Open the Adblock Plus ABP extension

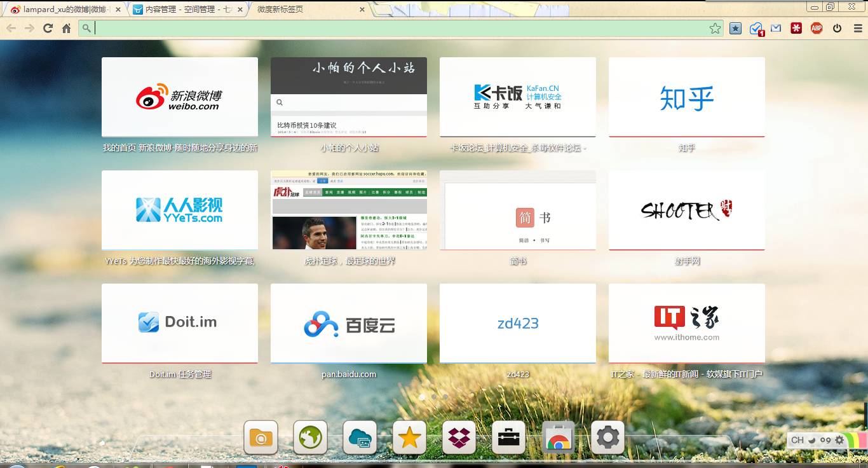pos(817,28)
